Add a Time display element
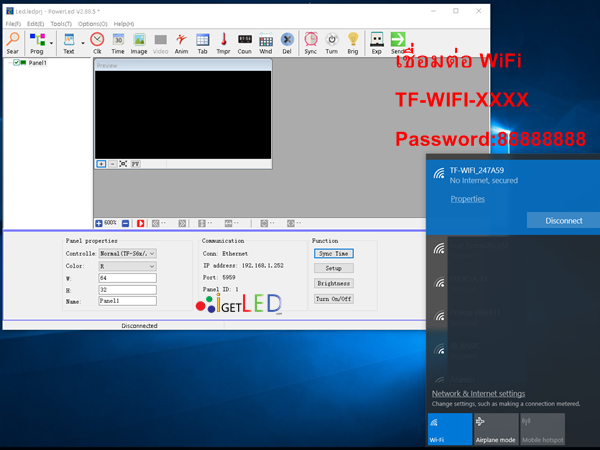 tap(118, 43)
